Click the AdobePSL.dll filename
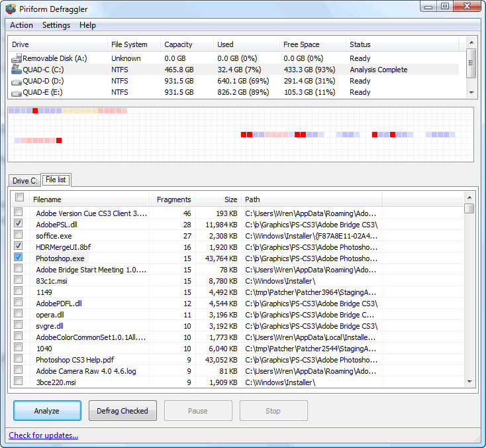 click(x=57, y=225)
